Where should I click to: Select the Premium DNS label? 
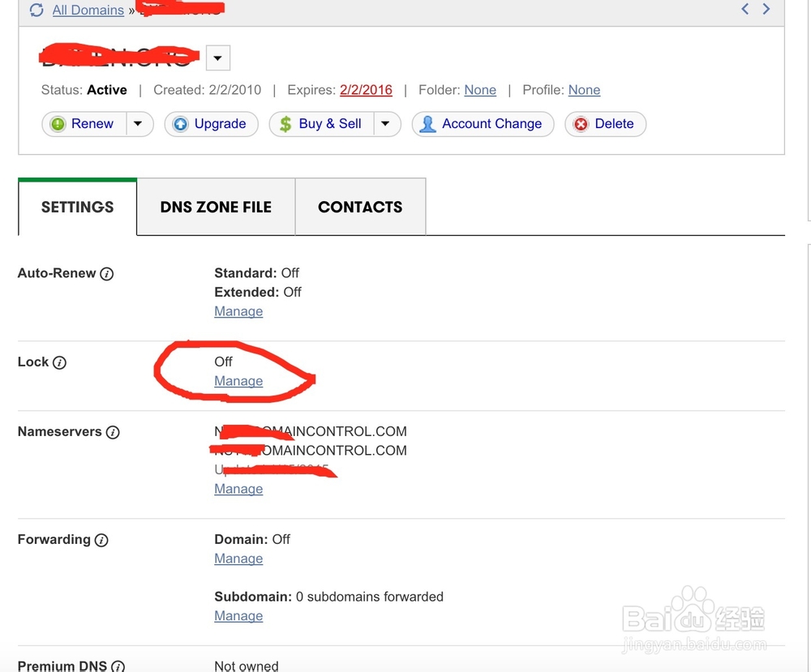click(x=62, y=666)
